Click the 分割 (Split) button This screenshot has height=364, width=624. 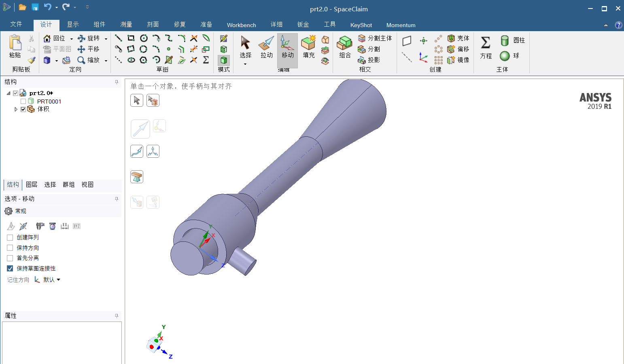(369, 49)
